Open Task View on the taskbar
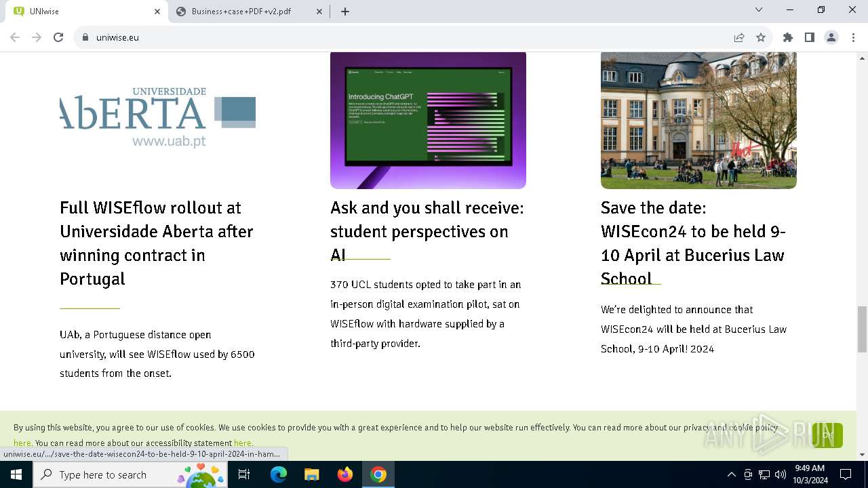 [244, 474]
